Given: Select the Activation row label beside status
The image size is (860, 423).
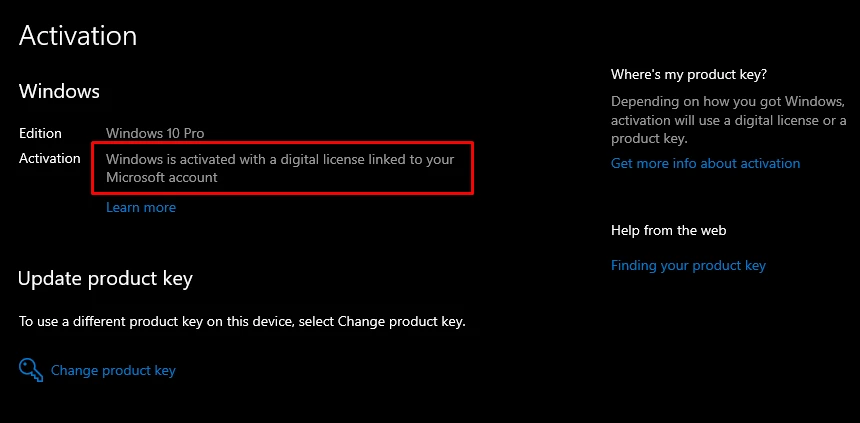Looking at the screenshot, I should coord(50,159).
